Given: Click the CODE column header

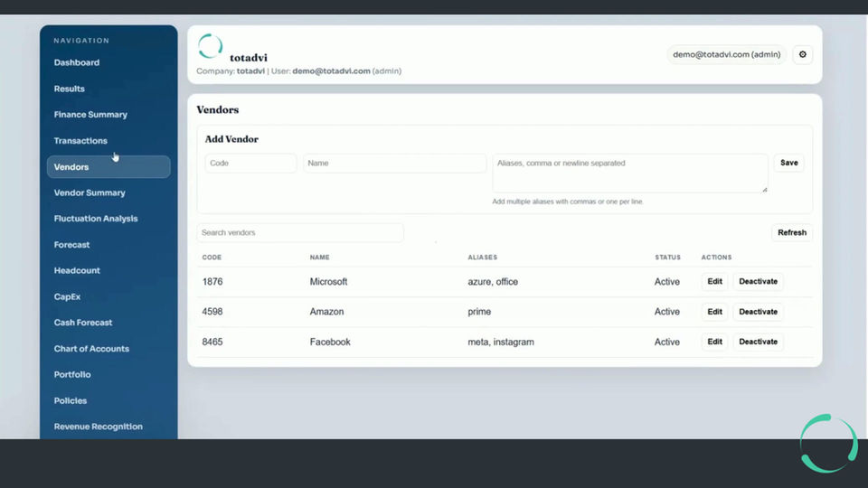Looking at the screenshot, I should 212,258.
